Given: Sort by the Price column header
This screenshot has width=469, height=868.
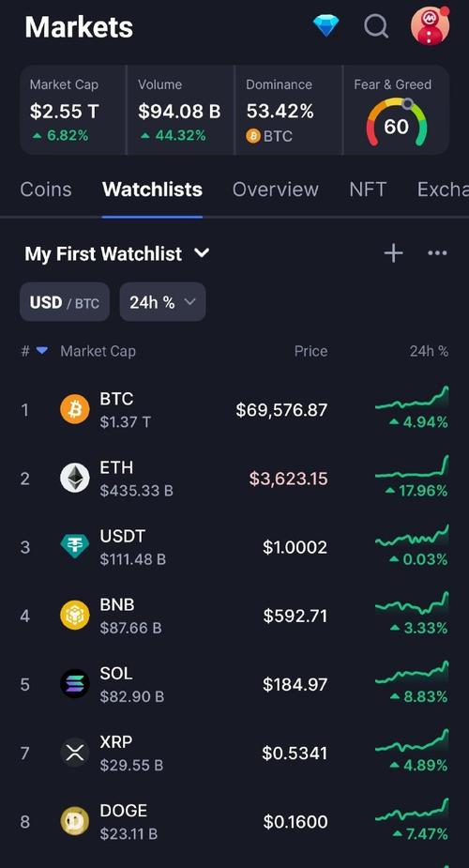Looking at the screenshot, I should pos(310,351).
